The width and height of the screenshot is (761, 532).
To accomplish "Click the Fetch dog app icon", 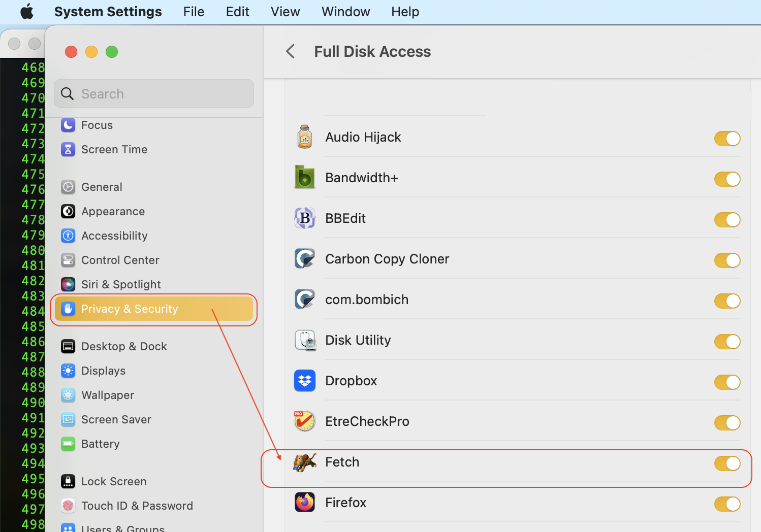I will pos(305,462).
